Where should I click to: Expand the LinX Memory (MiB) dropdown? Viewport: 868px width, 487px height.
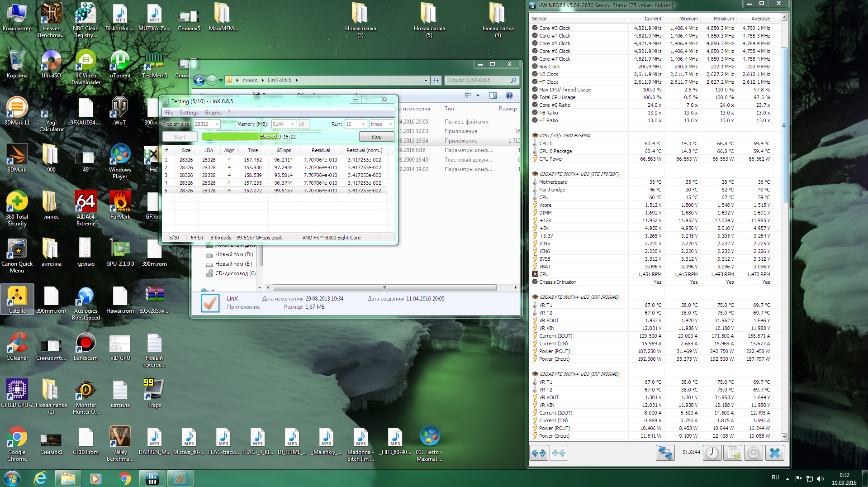[292, 124]
